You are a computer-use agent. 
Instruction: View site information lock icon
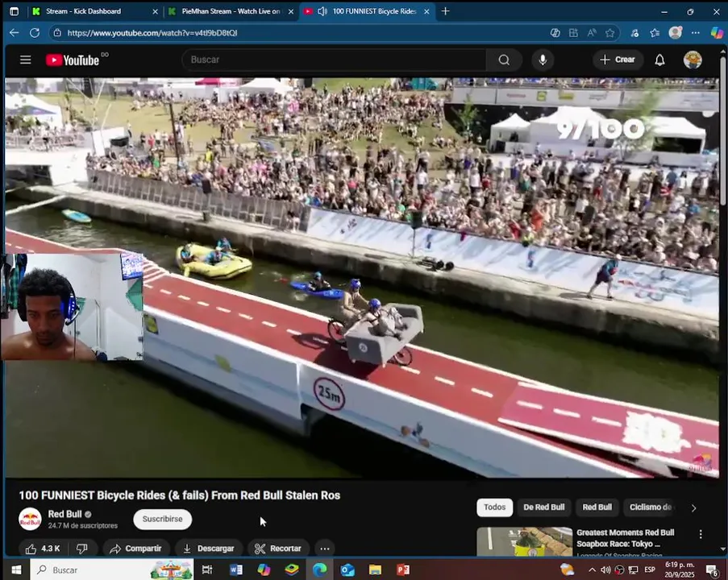pyautogui.click(x=57, y=33)
